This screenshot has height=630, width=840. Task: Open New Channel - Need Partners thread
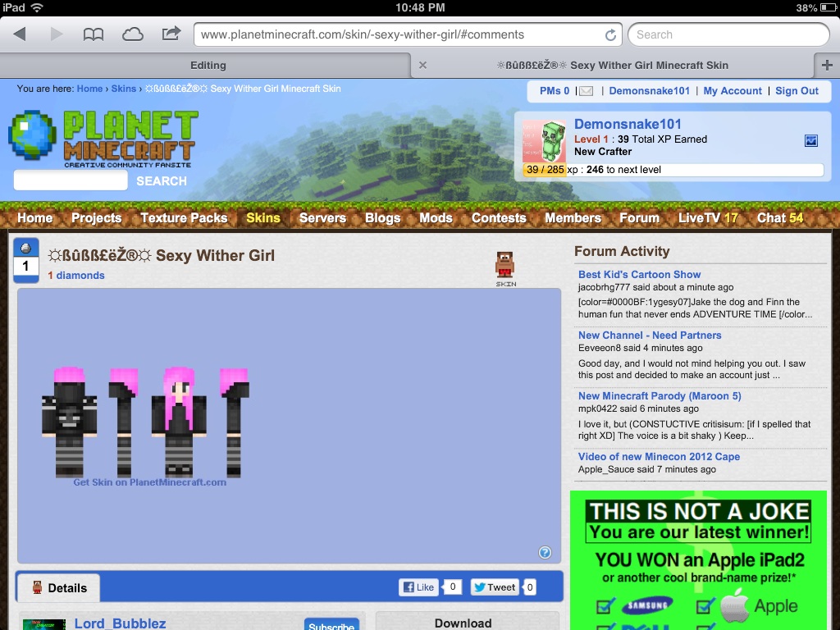(650, 336)
